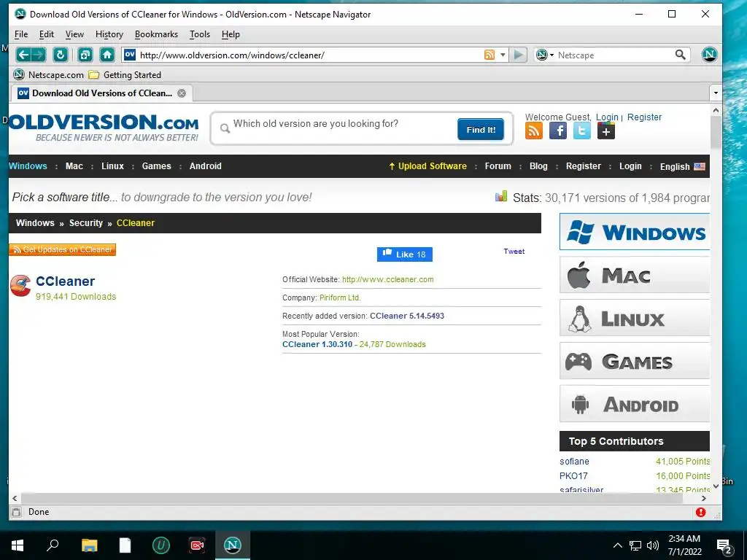Open the File menu
Screen dimensions: 747x560
[21, 34]
